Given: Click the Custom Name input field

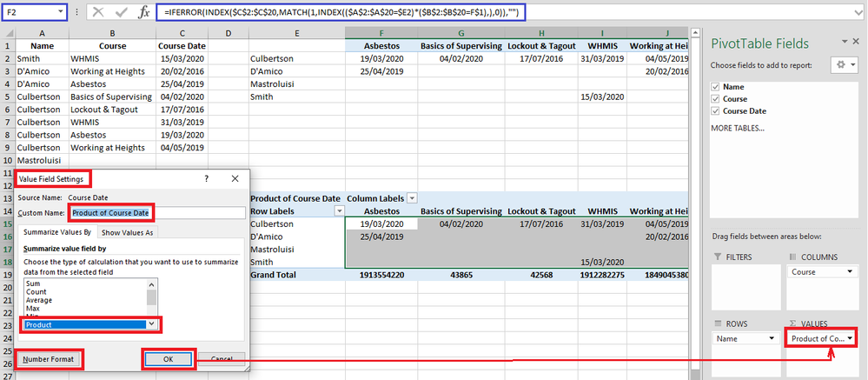Looking at the screenshot, I should pyautogui.click(x=157, y=213).
